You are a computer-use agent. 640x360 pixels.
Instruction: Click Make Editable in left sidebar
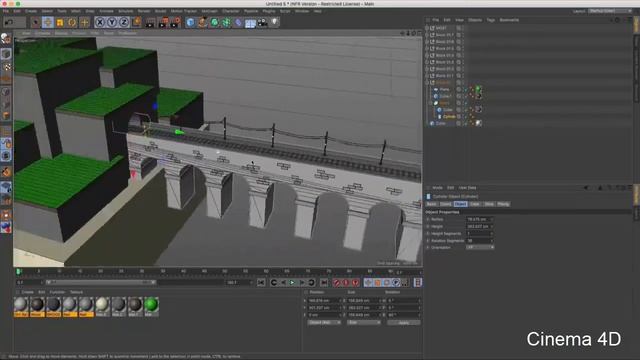6,38
